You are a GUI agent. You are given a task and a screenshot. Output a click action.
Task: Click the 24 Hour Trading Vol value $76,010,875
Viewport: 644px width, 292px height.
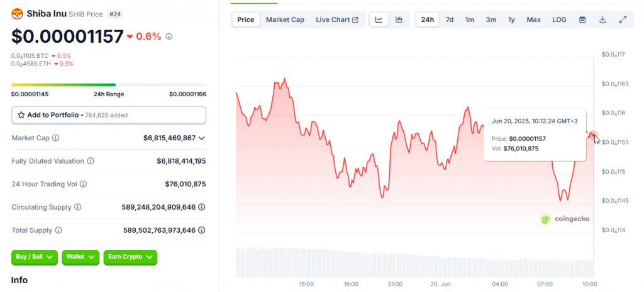coord(186,184)
